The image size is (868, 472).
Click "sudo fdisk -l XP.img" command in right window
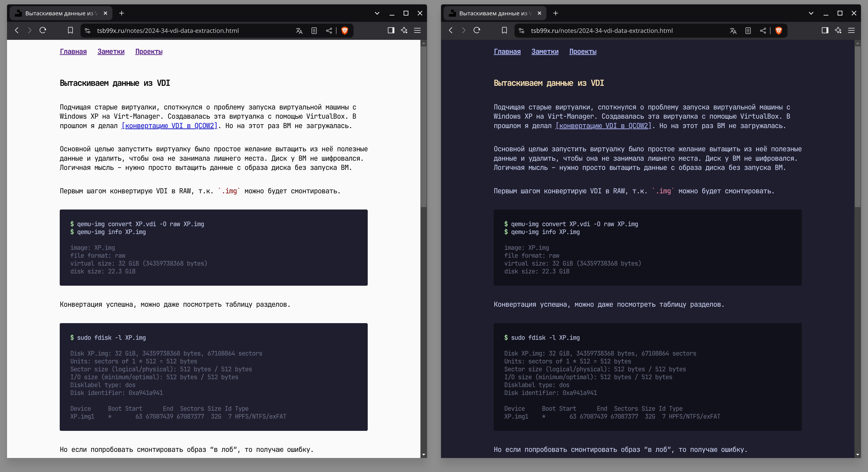pyautogui.click(x=546, y=338)
